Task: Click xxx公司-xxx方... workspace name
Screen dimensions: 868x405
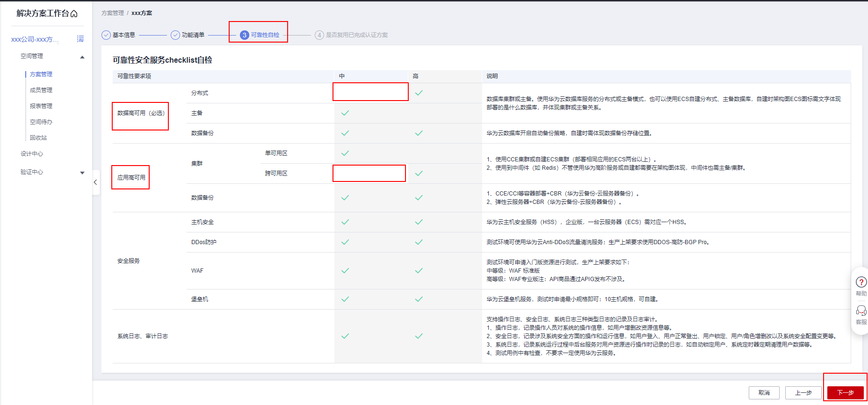Action: coord(35,39)
